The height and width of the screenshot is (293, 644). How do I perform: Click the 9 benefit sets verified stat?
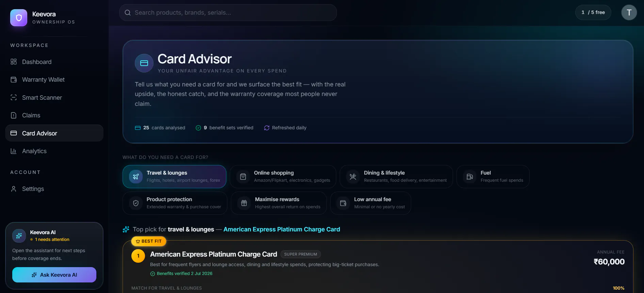[x=224, y=128]
